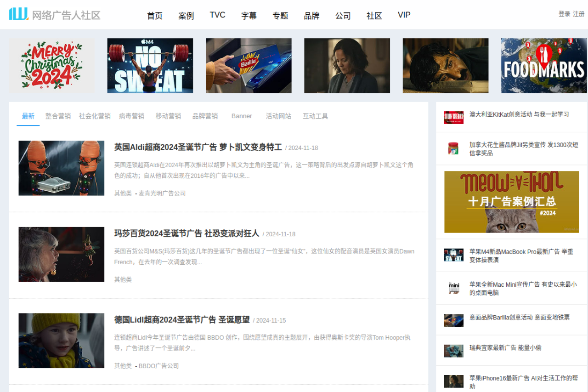The height and width of the screenshot is (392, 588).
Task: Switch to the 社会化营销 tab
Action: (x=95, y=116)
